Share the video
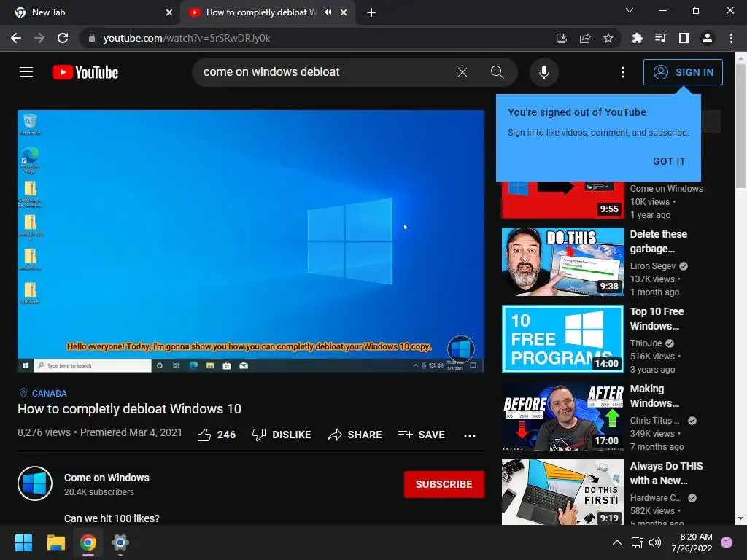 [x=355, y=435]
